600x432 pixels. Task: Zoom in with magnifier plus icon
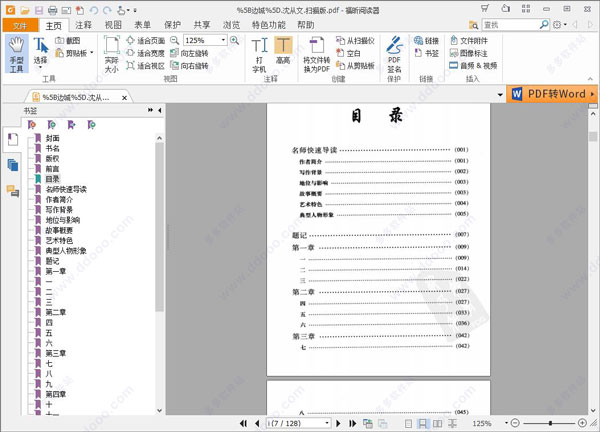[234, 40]
